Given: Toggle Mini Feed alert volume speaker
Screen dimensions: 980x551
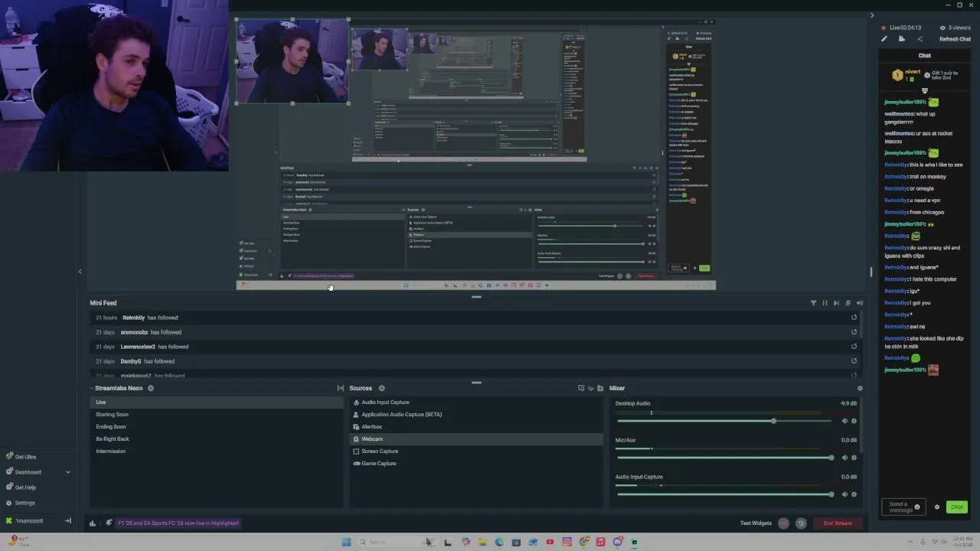Looking at the screenshot, I should 859,303.
